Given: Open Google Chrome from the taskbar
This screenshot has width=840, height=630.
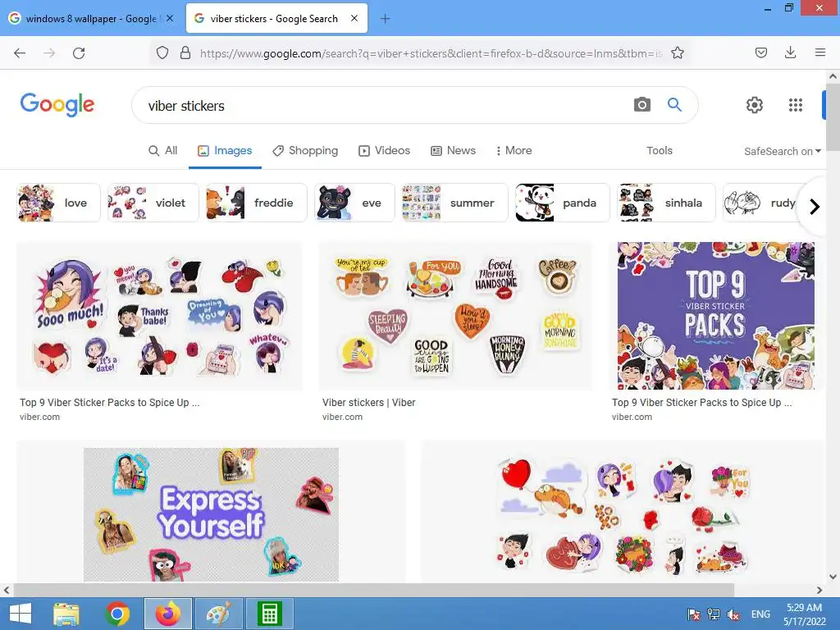Looking at the screenshot, I should pyautogui.click(x=117, y=614).
